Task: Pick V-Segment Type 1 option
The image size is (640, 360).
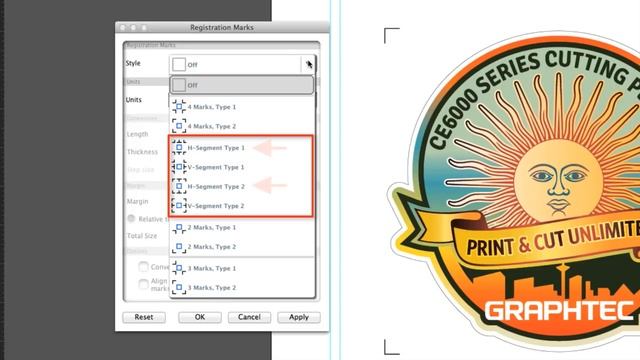Action: pyautogui.click(x=242, y=167)
